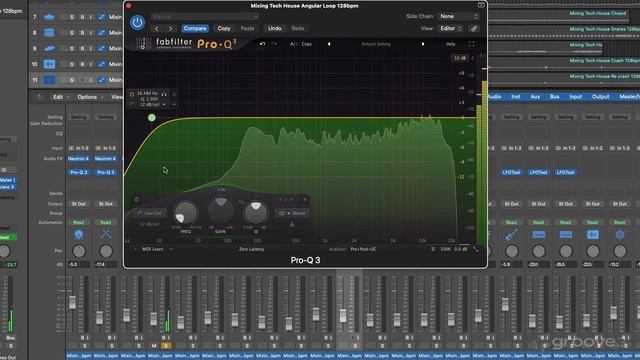Click the Pro-Q Help button
The width and height of the screenshot is (640, 360).
point(450,44)
